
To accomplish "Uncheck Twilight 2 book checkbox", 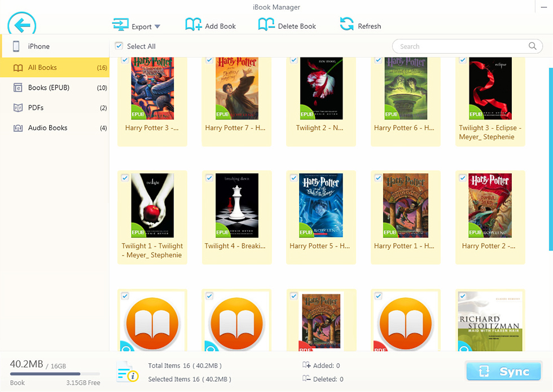I will (x=294, y=60).
